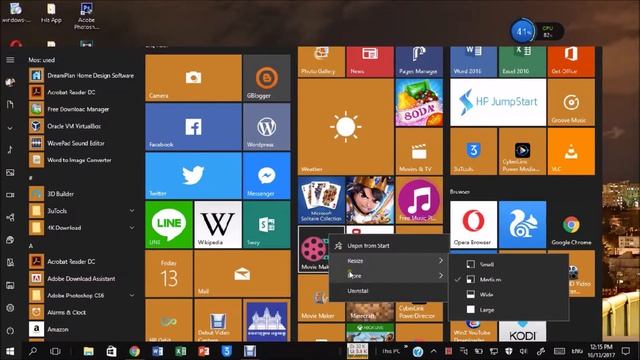Viewport: 640px width, 360px height.
Task: Launch the Twitter tile
Action: click(x=193, y=176)
